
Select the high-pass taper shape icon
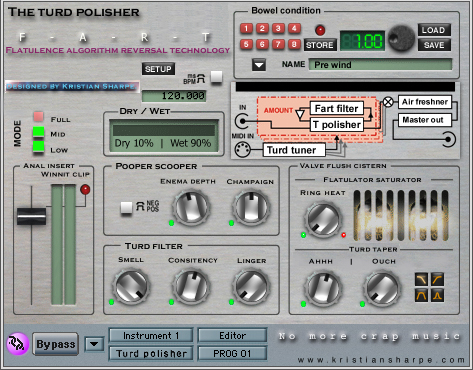tap(437, 279)
